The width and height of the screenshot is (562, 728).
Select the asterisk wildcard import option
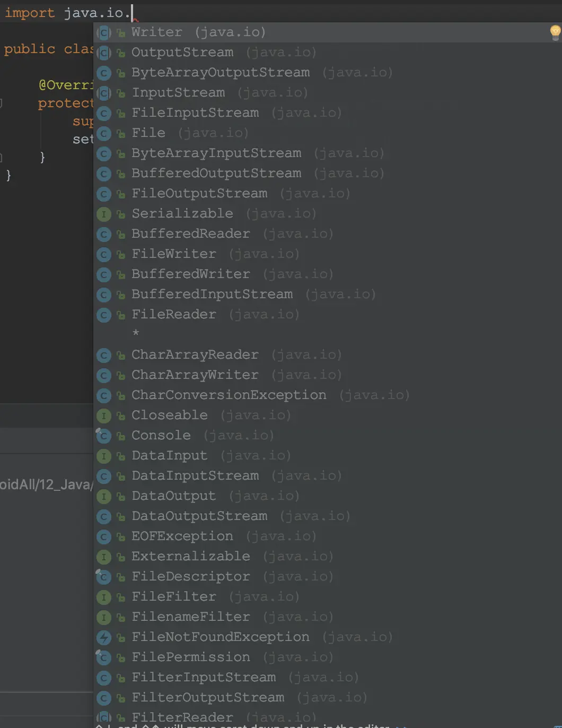click(x=328, y=334)
